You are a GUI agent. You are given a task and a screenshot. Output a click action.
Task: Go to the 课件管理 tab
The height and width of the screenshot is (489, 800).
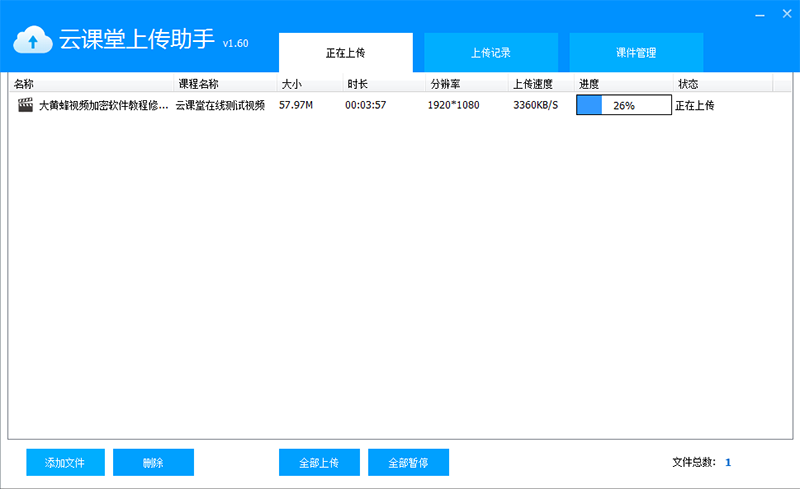pyautogui.click(x=636, y=53)
